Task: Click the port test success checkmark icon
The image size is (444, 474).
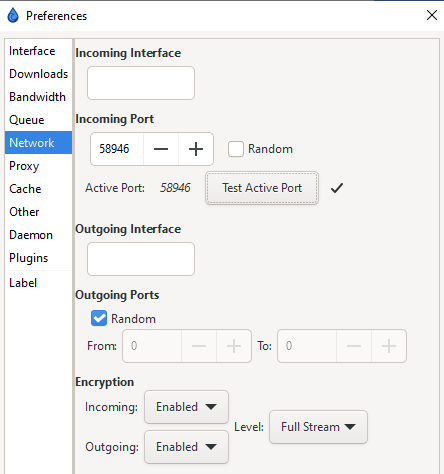Action: point(337,188)
